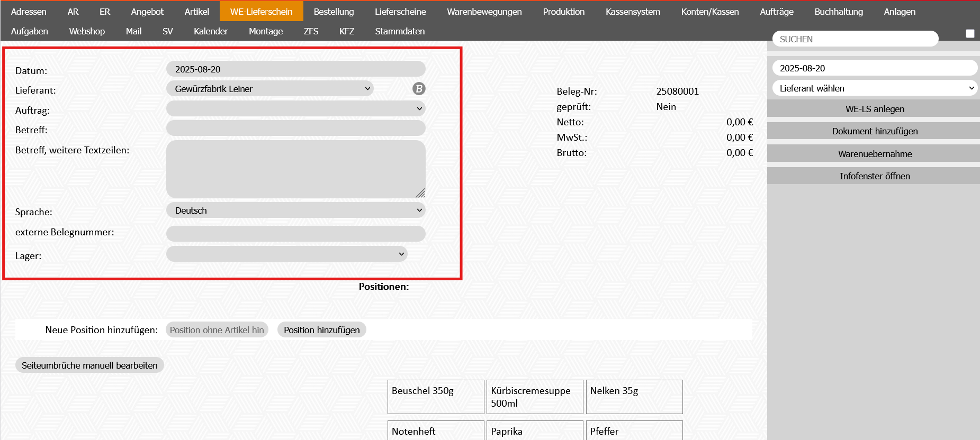Select the Beuschel 350g article tile
Image resolution: width=980 pixels, height=440 pixels.
(x=436, y=397)
